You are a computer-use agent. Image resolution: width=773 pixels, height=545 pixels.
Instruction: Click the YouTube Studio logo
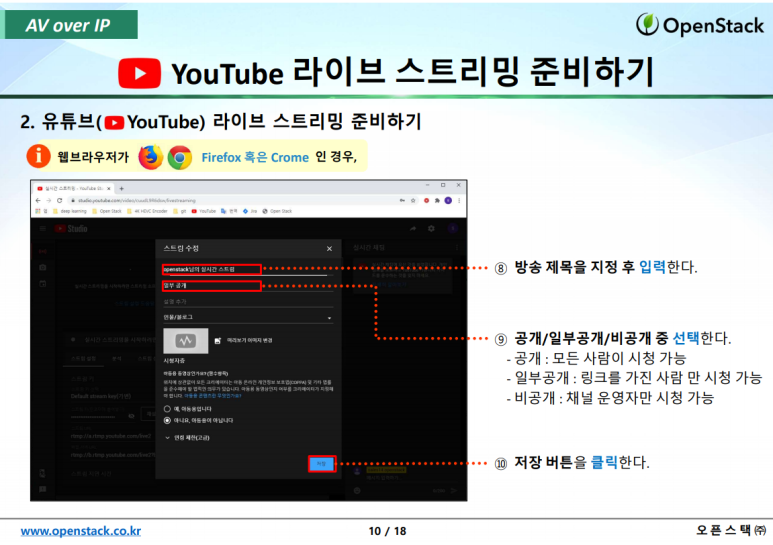pos(71,229)
